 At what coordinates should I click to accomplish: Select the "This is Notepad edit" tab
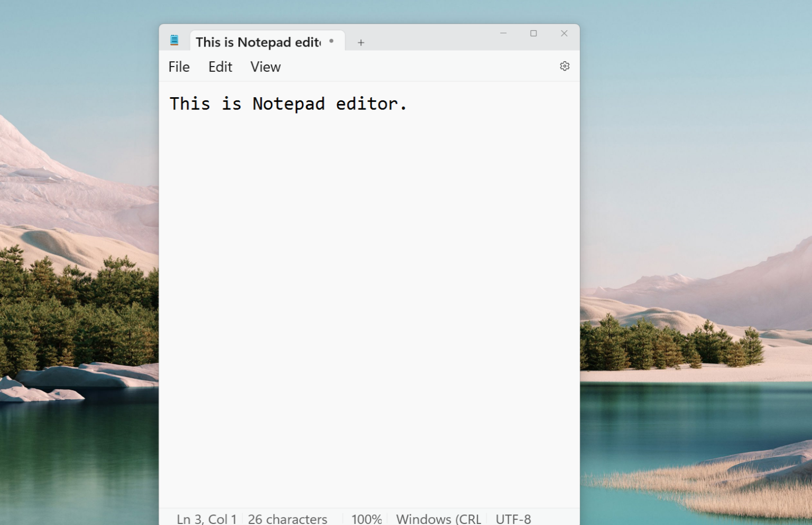[258, 42]
